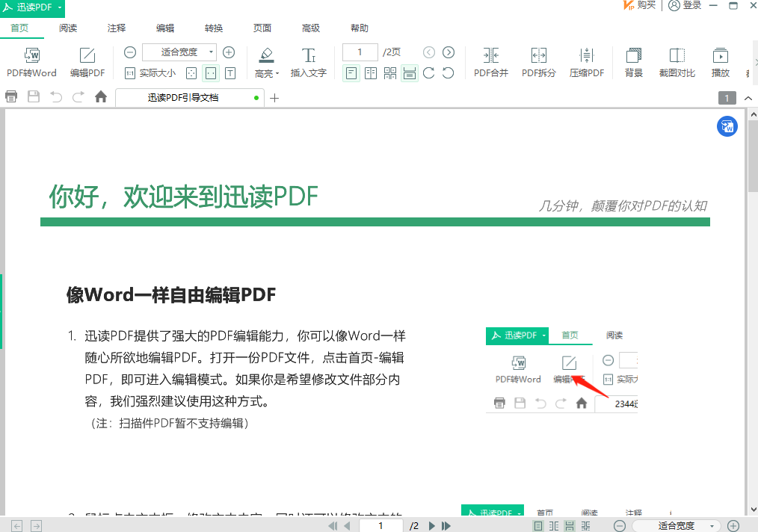This screenshot has height=532, width=758.
Task: Click the print icon in quick toolbar
Action: (11, 97)
